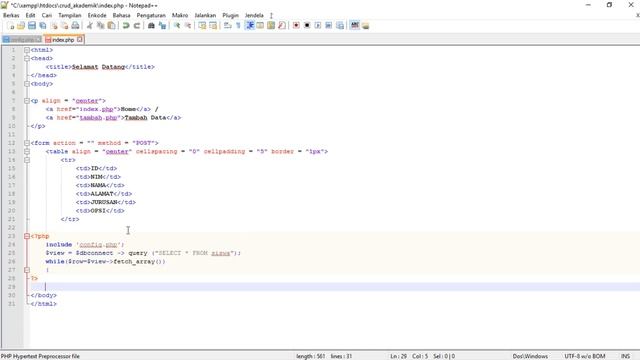Screen dimensions: 640x360
Task: Open the Bahasa menu
Action: tap(121, 16)
